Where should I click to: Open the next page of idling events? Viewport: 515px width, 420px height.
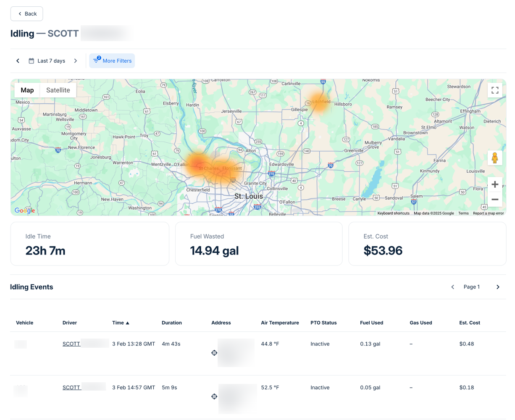click(498, 287)
